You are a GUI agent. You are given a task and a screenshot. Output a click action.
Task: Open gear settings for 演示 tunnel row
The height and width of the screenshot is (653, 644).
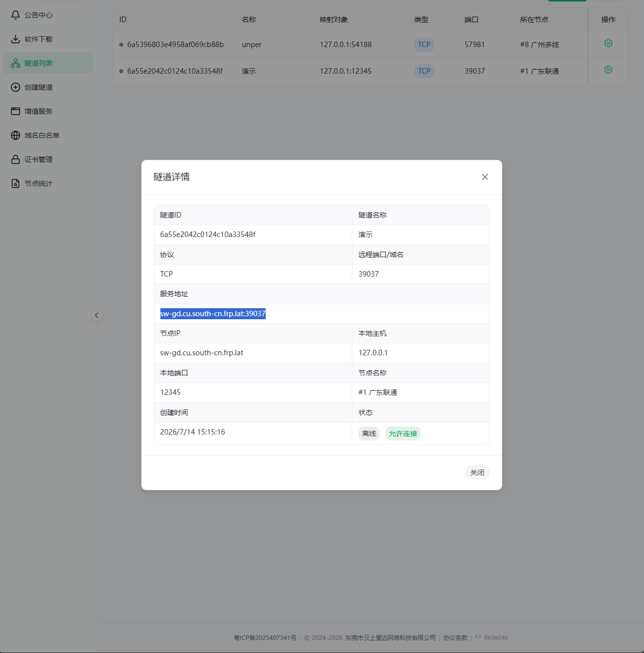tap(608, 70)
